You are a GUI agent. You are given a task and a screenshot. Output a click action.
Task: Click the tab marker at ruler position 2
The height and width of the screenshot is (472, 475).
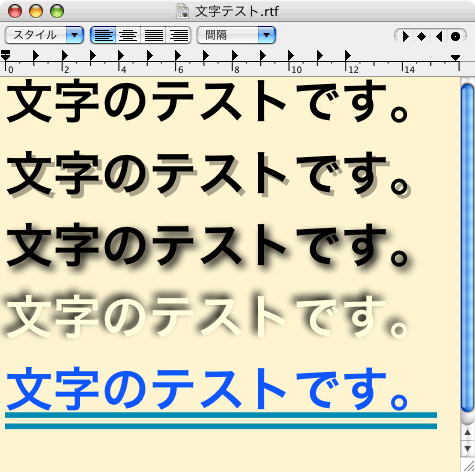click(x=64, y=56)
